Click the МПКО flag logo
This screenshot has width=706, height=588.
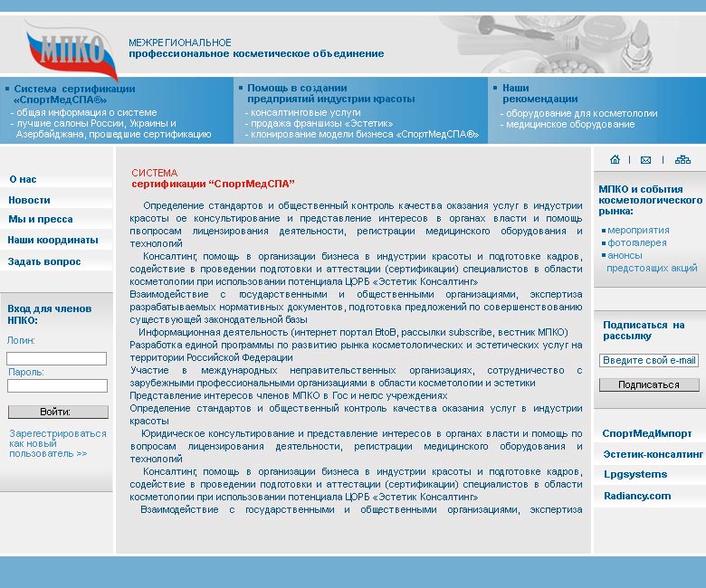tap(72, 51)
